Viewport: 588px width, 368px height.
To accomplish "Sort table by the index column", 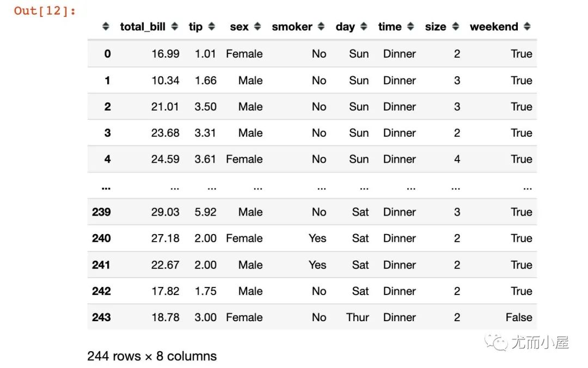I will point(106,26).
